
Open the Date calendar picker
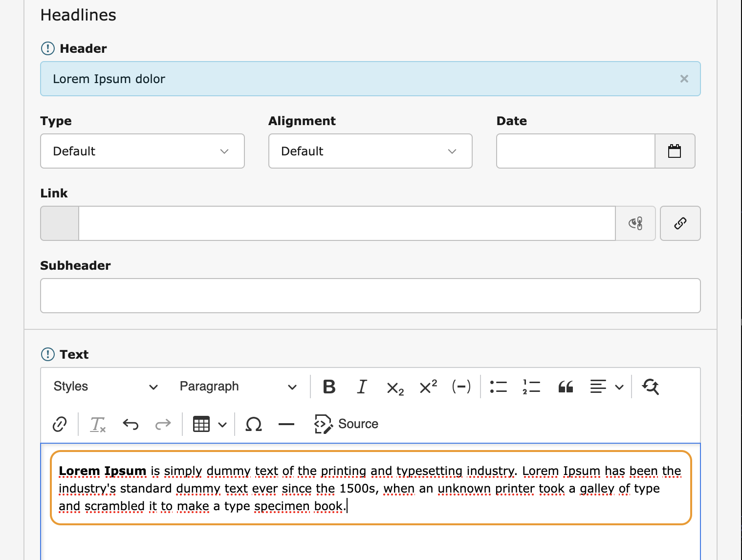pyautogui.click(x=675, y=151)
